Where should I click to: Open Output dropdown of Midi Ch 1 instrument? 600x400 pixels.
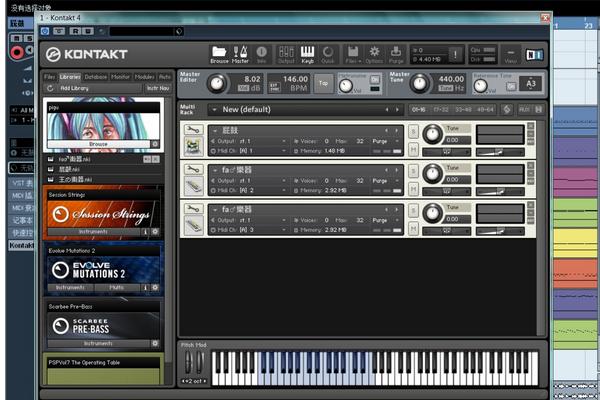point(284,141)
